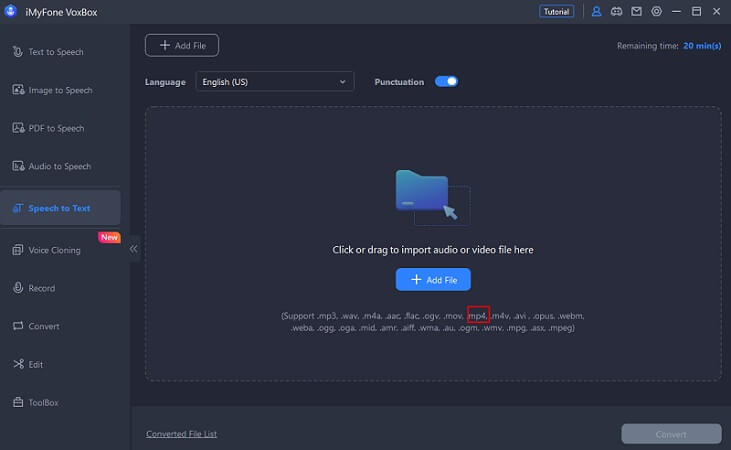Image resolution: width=731 pixels, height=450 pixels.
Task: Open the Discord community icon
Action: 616,12
